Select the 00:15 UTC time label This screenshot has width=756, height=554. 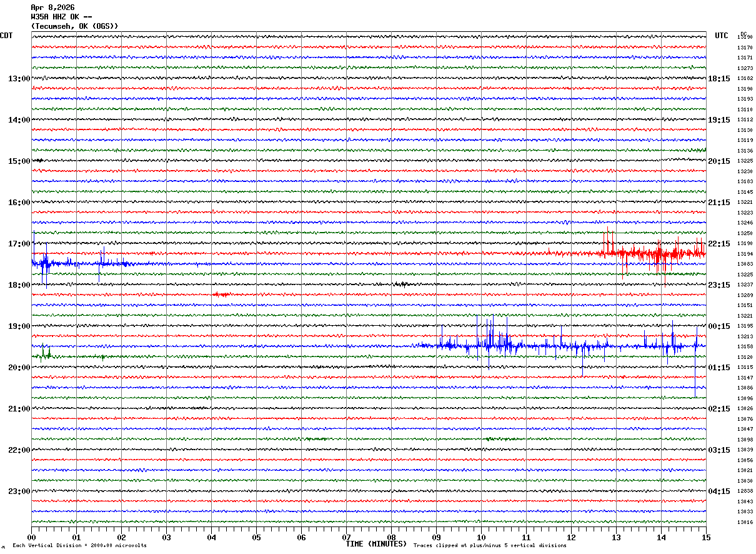719,326
